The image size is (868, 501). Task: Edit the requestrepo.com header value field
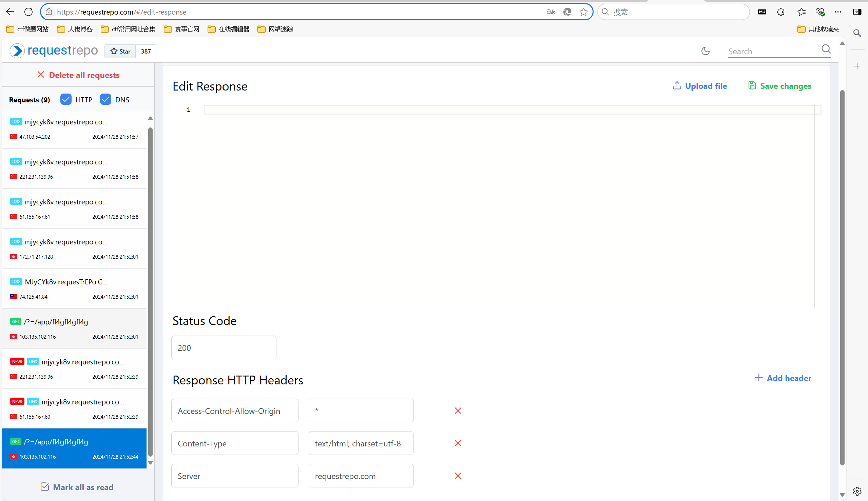pyautogui.click(x=361, y=476)
